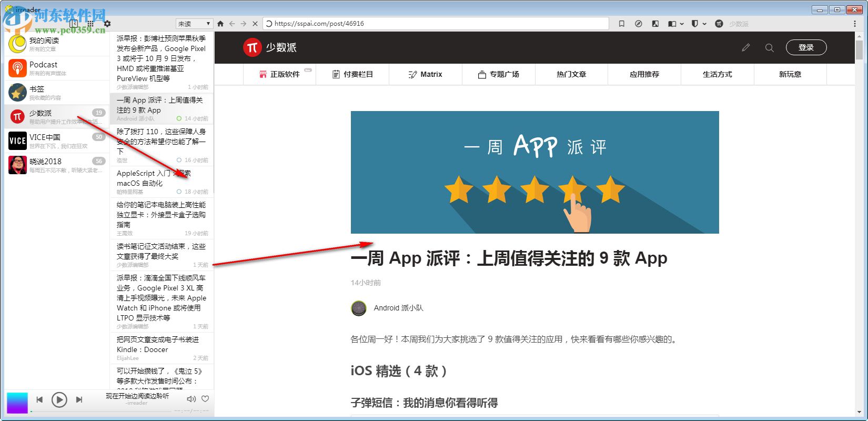Viewport: 868px width, 421px height.
Task: Open 书签 bookmarks in sidebar
Action: tap(57, 93)
